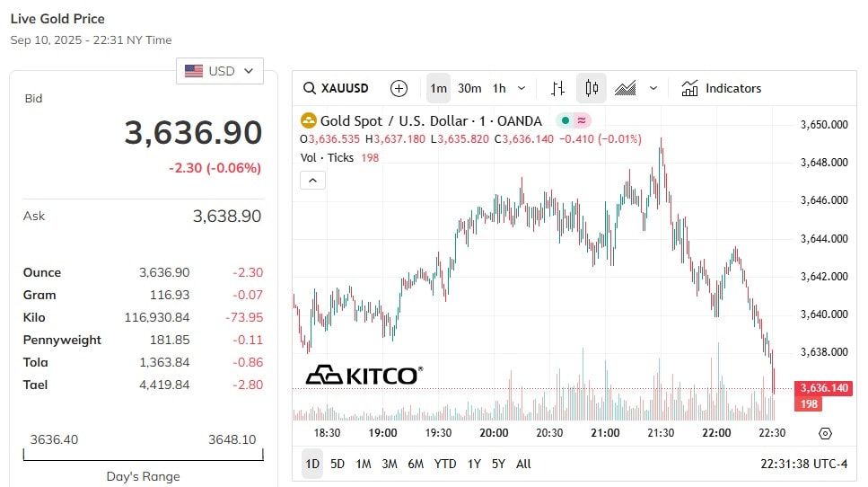Open chart settings hexagon icon
Image resolution: width=868 pixels, height=487 pixels.
click(825, 433)
